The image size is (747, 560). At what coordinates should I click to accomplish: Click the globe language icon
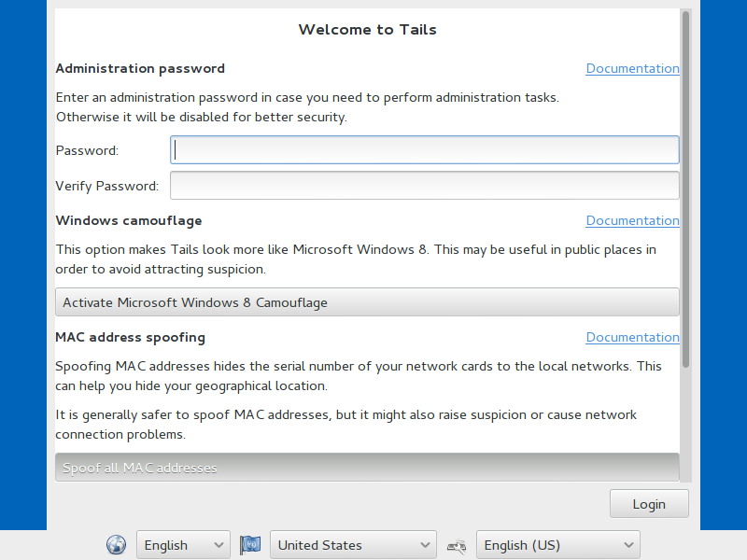click(x=116, y=544)
